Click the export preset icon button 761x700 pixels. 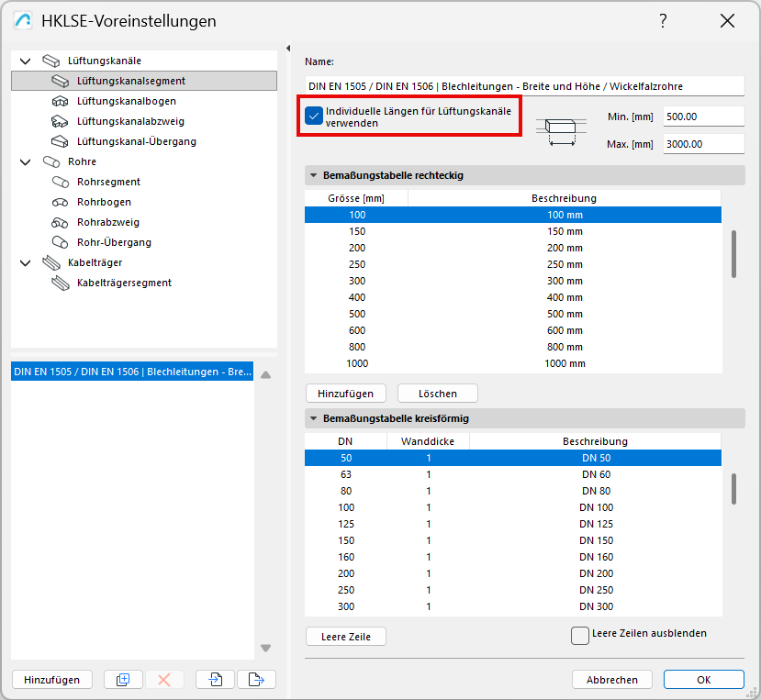coord(256,680)
